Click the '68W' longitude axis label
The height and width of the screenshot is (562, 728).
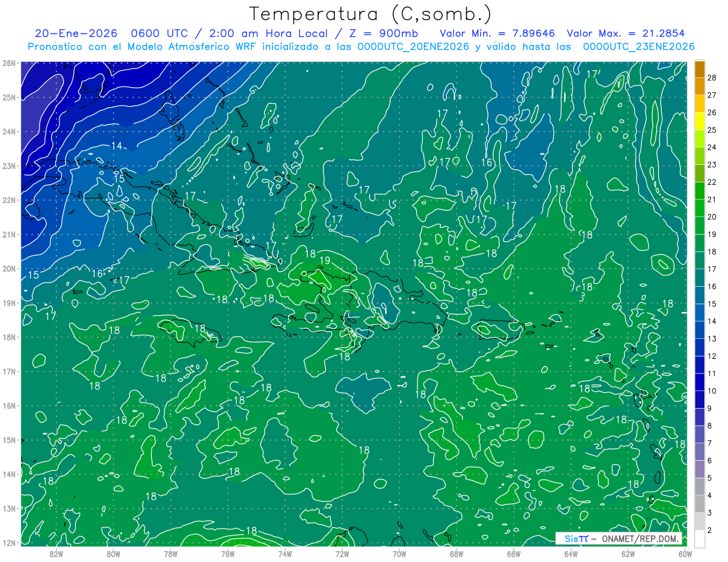click(457, 554)
